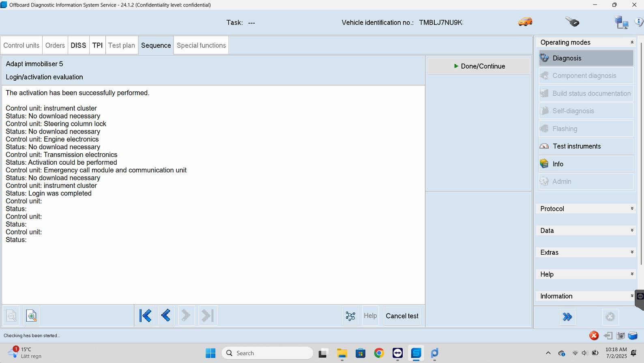The width and height of the screenshot is (644, 363).
Task: Click the Windows taskbar Search box
Action: coord(268,353)
